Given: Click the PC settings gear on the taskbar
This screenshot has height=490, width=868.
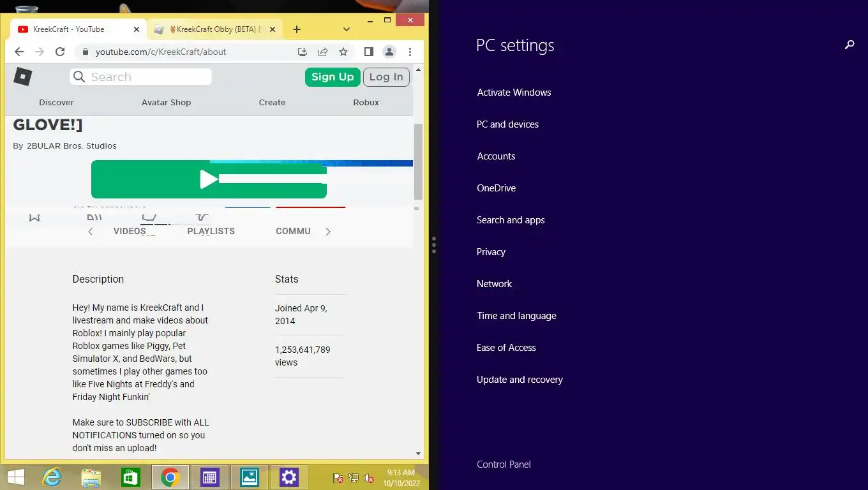Looking at the screenshot, I should [289, 477].
